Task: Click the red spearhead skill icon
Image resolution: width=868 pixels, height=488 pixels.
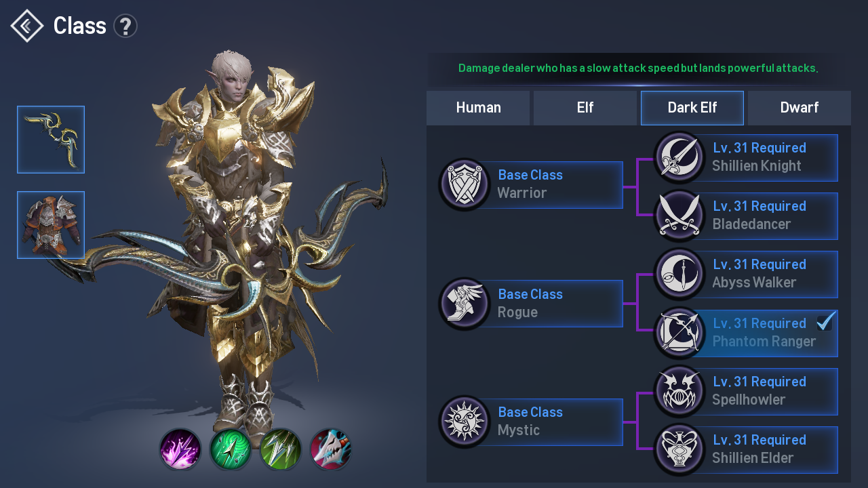Action: (331, 449)
